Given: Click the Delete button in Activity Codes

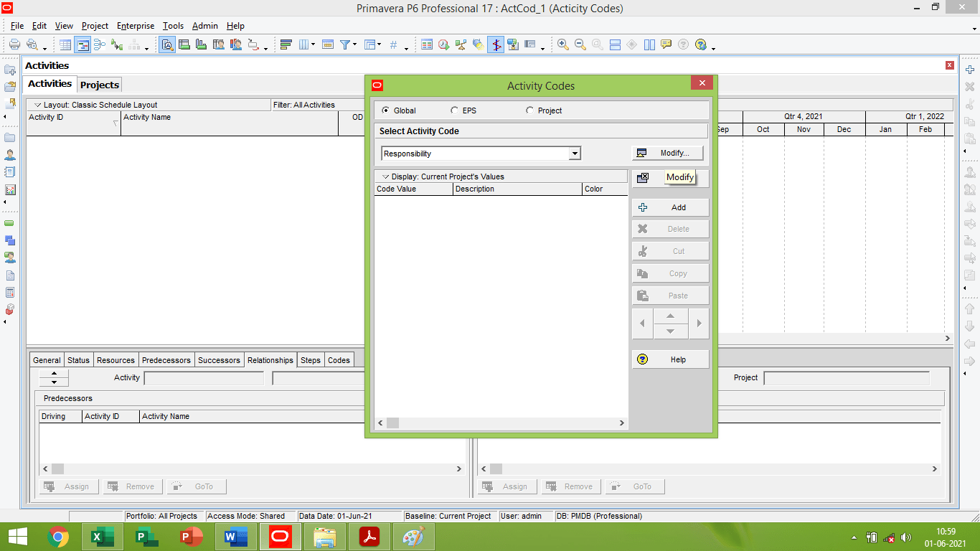Looking at the screenshot, I should click(670, 229).
